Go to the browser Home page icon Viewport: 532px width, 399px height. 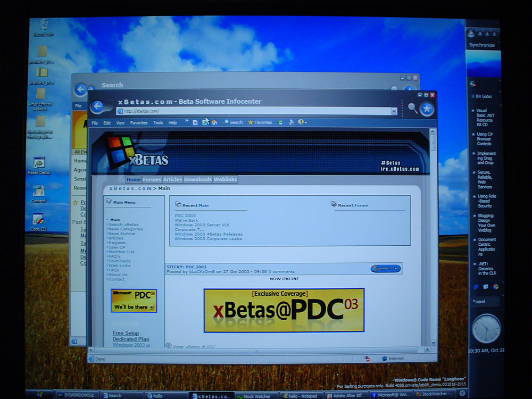214,122
